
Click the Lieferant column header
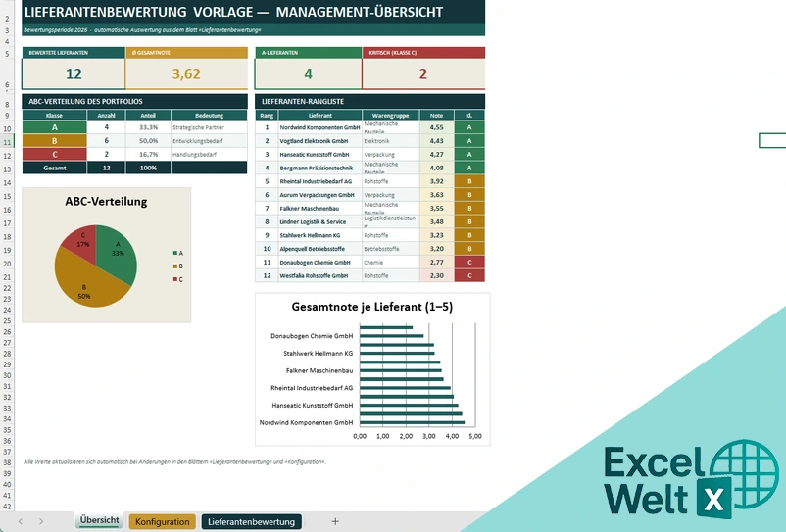pos(319,116)
